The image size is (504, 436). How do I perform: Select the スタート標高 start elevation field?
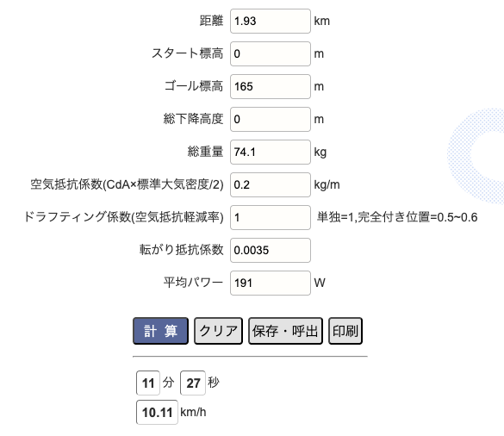click(x=271, y=54)
